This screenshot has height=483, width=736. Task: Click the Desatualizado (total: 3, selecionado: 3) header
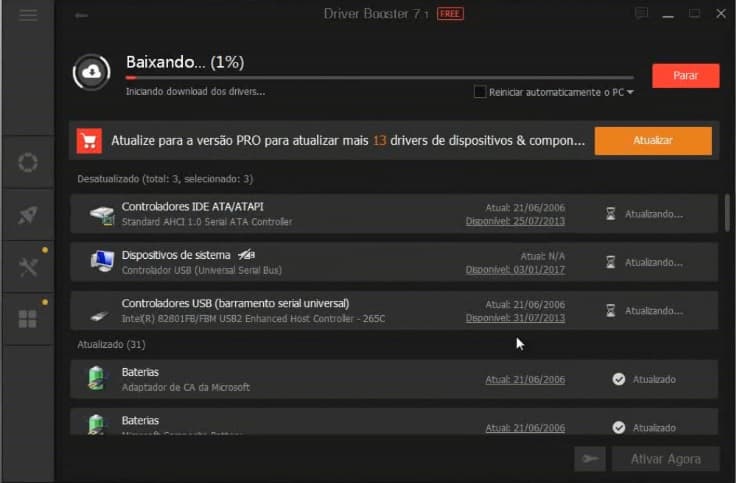(165, 179)
